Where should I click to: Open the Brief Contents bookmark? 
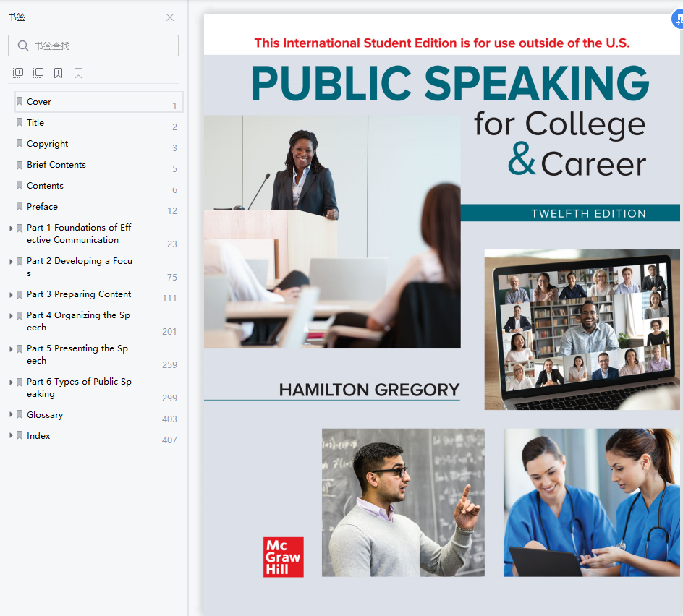(56, 165)
